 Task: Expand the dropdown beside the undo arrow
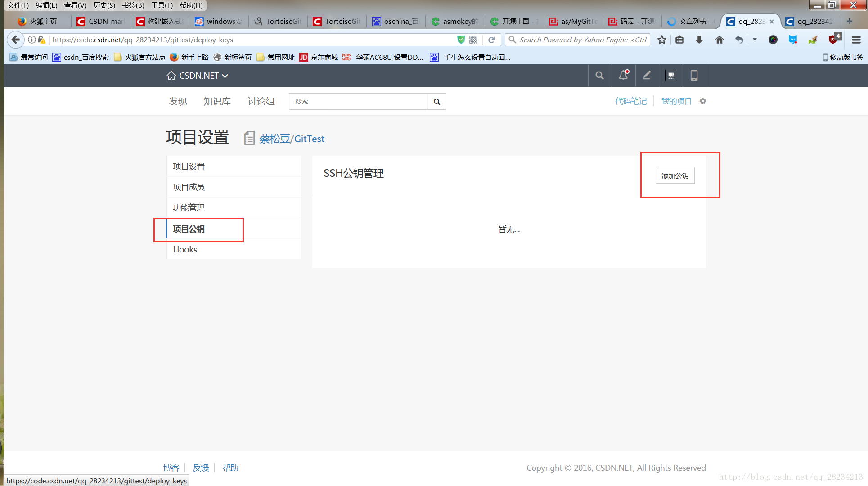click(755, 40)
